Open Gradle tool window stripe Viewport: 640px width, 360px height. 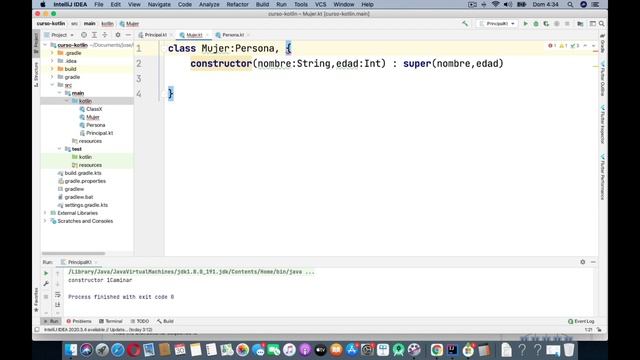[602, 43]
